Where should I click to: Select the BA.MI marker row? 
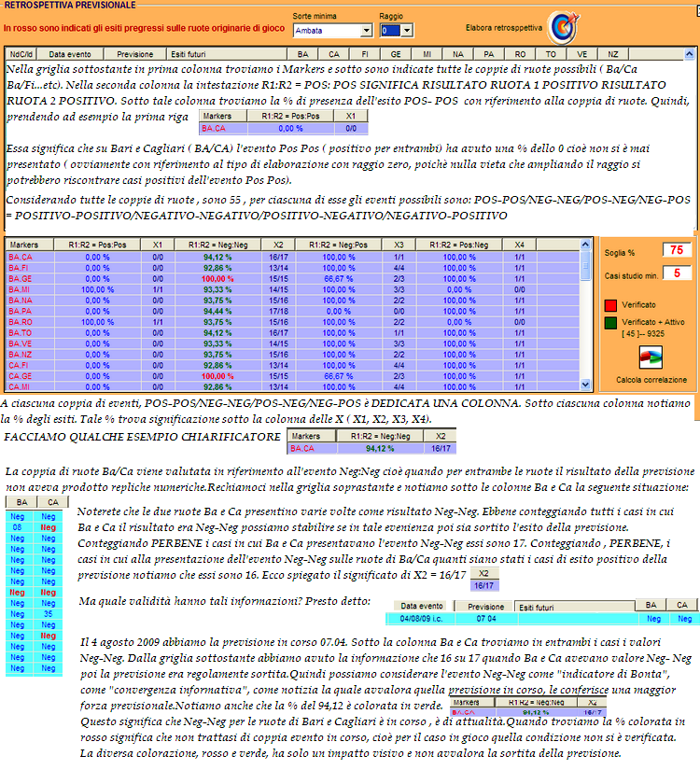[293, 289]
